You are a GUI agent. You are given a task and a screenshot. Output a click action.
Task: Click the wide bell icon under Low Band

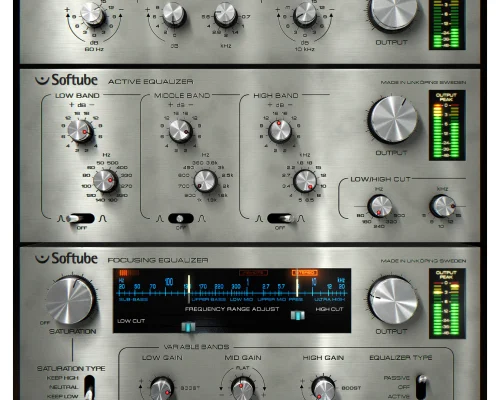point(103,219)
